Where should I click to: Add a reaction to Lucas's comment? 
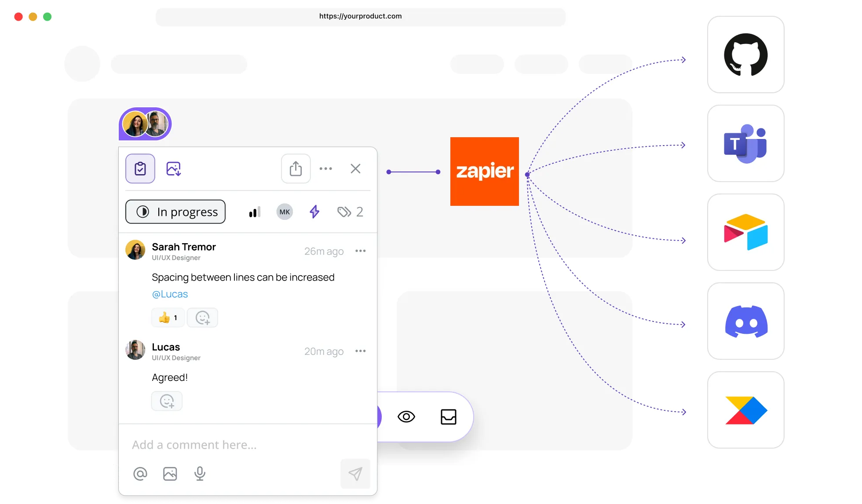click(167, 401)
